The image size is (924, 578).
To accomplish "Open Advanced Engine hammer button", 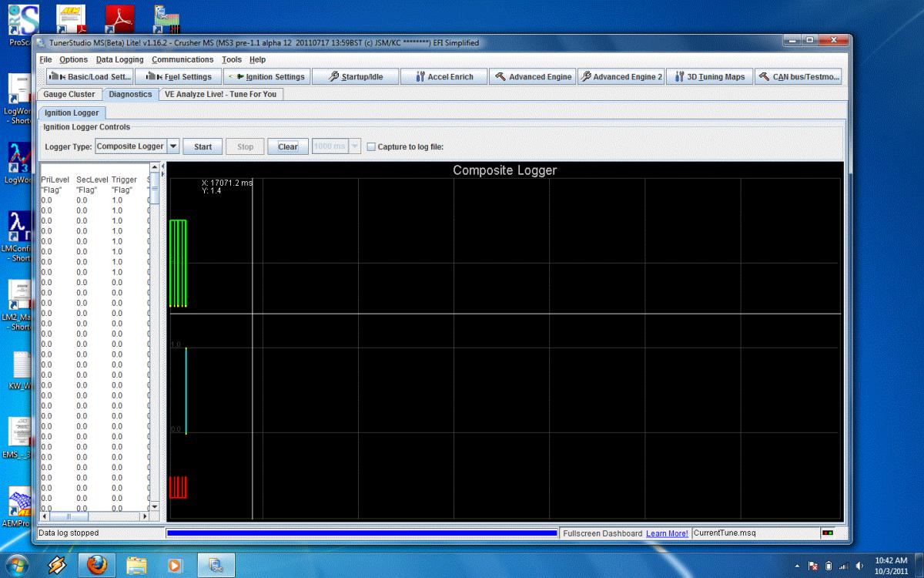I will pos(533,77).
